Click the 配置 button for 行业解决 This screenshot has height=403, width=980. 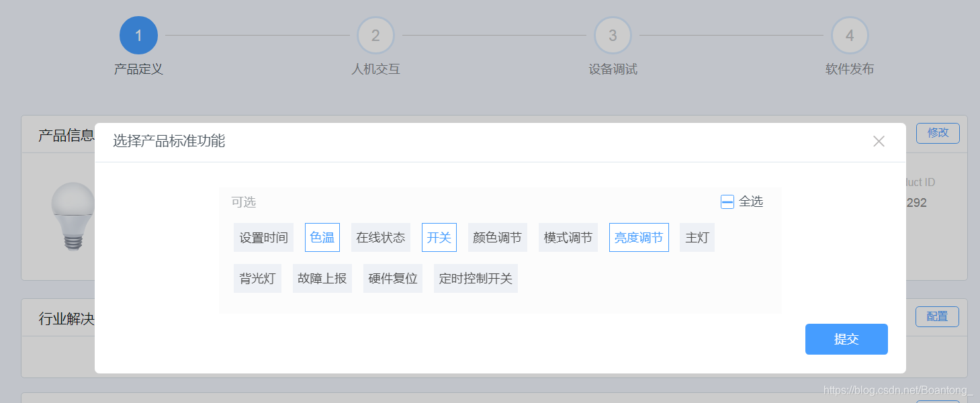click(937, 316)
